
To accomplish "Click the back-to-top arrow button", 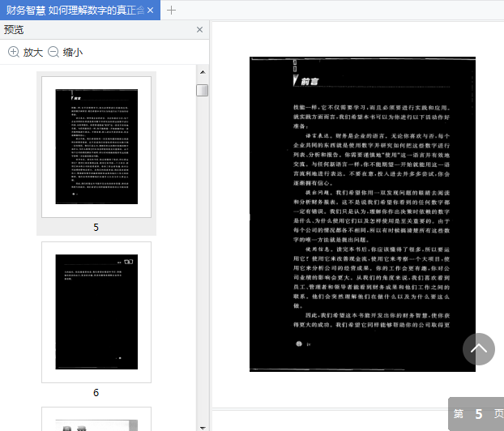I will pos(478,348).
